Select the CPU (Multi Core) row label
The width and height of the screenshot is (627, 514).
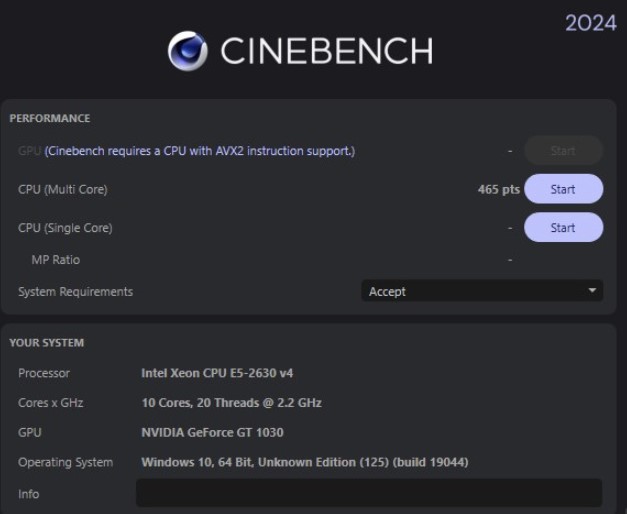coord(62,189)
